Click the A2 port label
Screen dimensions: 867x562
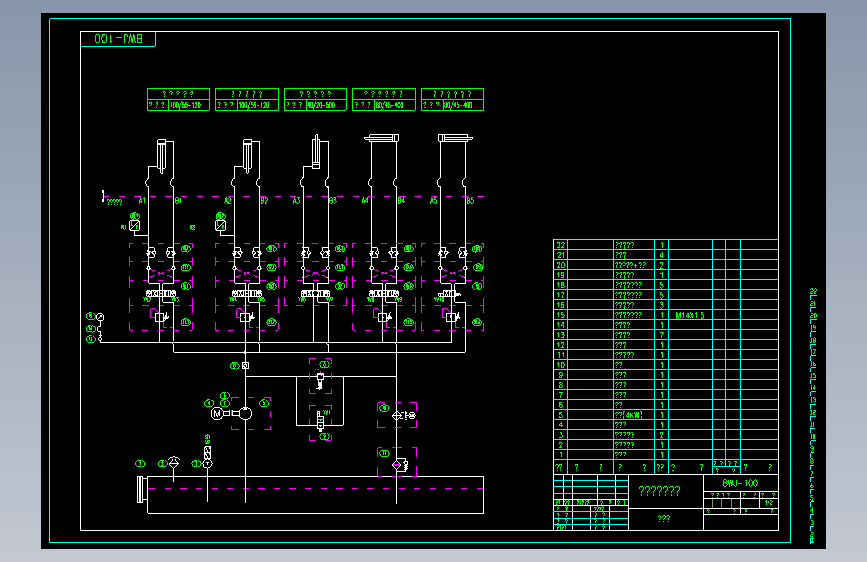228,201
